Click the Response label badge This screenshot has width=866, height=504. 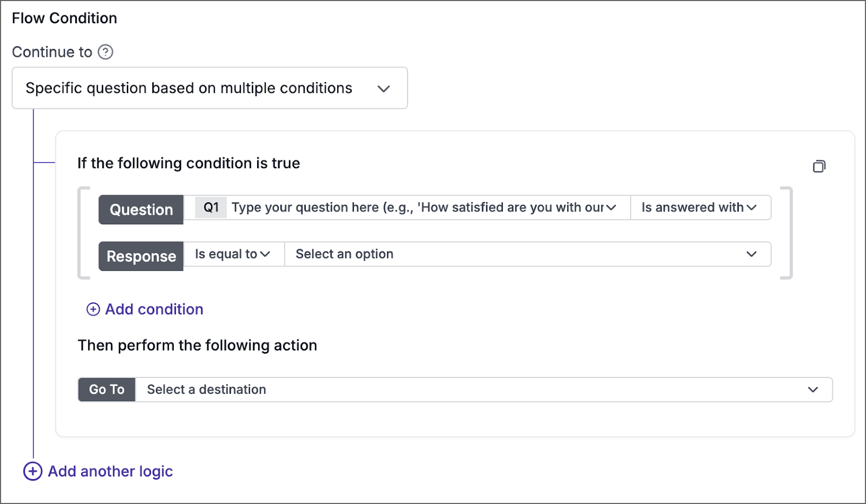point(141,256)
